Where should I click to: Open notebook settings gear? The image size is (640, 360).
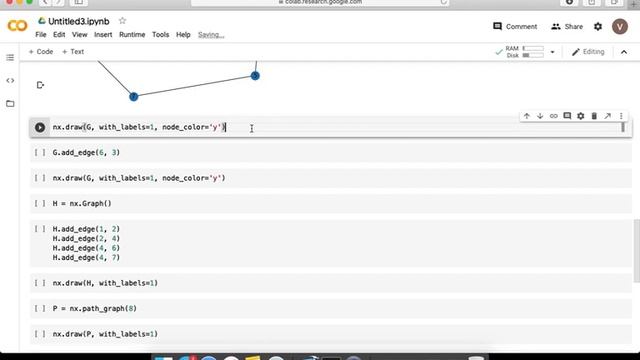(598, 27)
